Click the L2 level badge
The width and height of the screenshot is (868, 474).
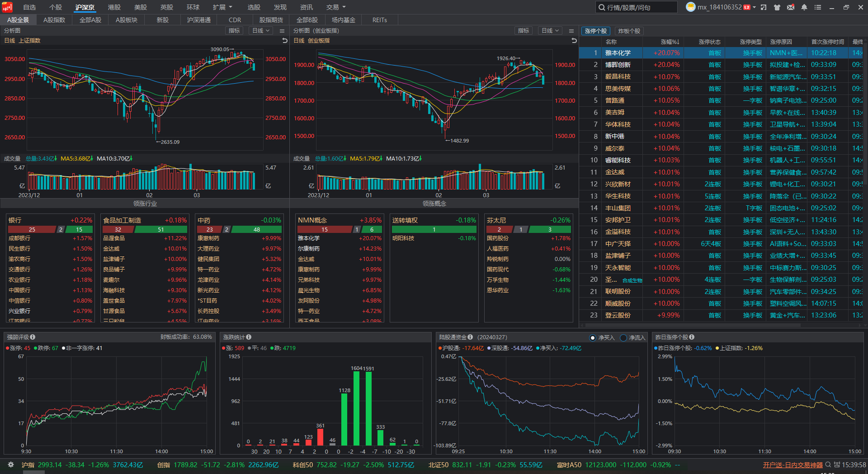(x=747, y=7)
